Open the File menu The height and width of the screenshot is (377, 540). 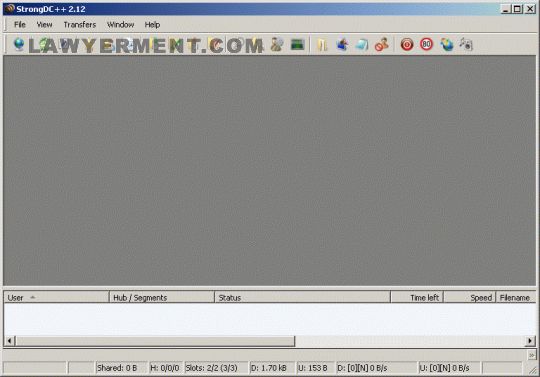tap(20, 24)
